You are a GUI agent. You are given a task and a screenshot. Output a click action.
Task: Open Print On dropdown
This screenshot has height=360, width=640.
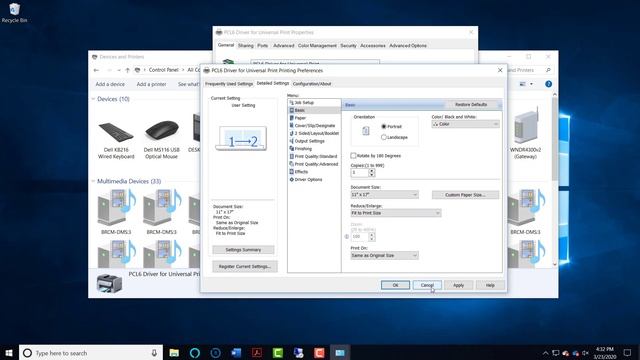click(x=384, y=256)
